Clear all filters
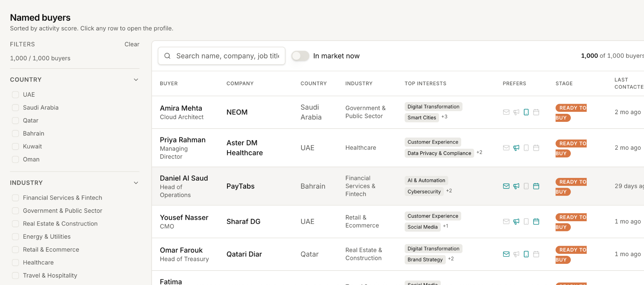 132,44
